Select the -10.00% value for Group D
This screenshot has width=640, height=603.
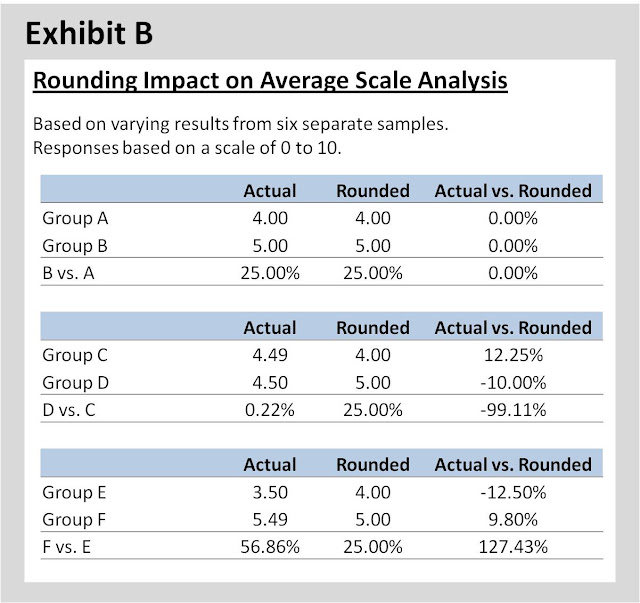click(x=513, y=383)
